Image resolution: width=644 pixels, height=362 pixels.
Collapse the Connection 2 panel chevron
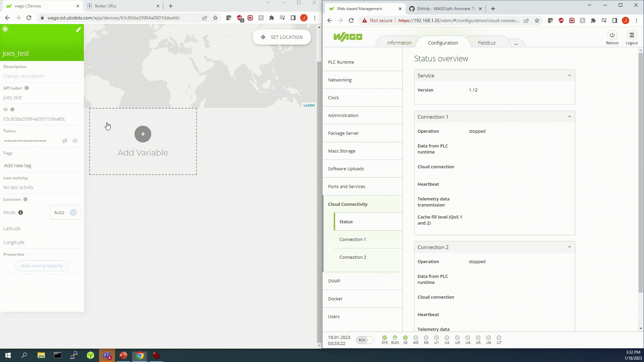[569, 247]
